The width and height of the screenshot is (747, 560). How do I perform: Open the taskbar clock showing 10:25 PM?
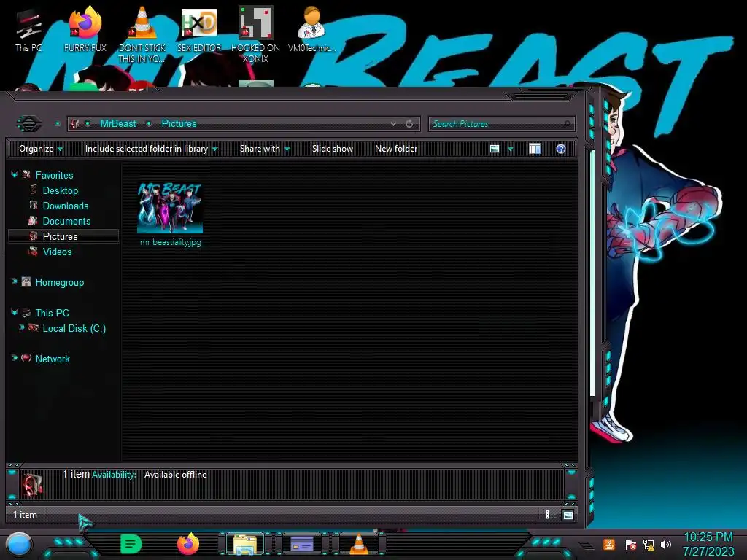pyautogui.click(x=708, y=544)
